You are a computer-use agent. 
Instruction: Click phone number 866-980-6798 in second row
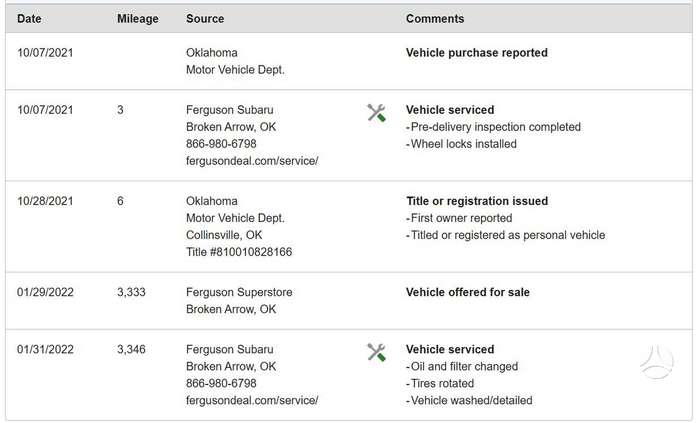(x=221, y=144)
